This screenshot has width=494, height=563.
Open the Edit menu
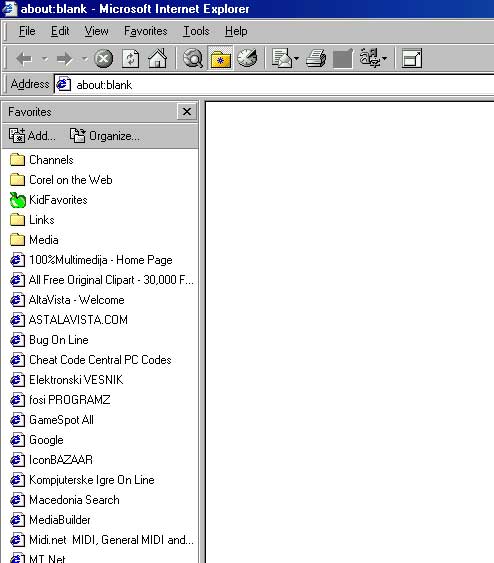tap(60, 31)
